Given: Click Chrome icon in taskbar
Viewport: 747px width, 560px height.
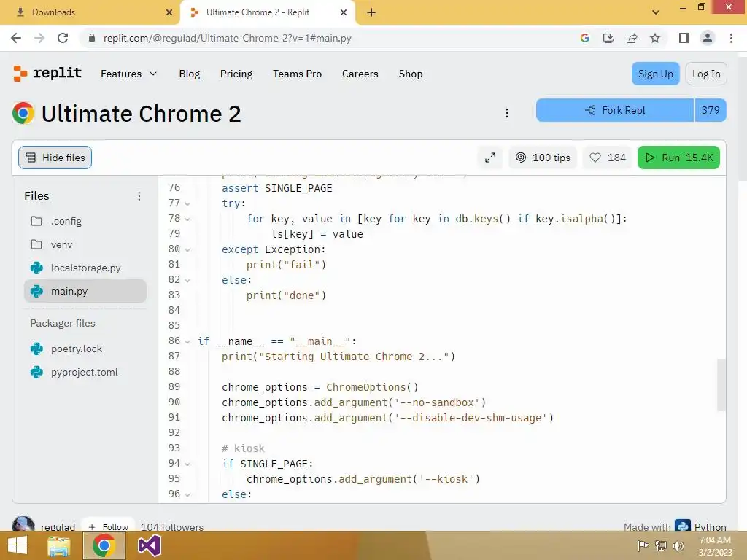Looking at the screenshot, I should coord(104,545).
